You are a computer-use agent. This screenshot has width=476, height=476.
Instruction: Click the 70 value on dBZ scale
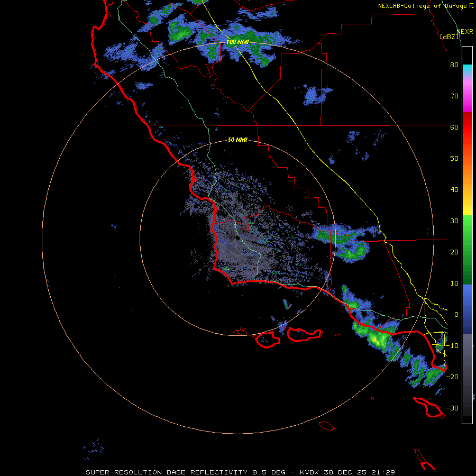coord(454,96)
